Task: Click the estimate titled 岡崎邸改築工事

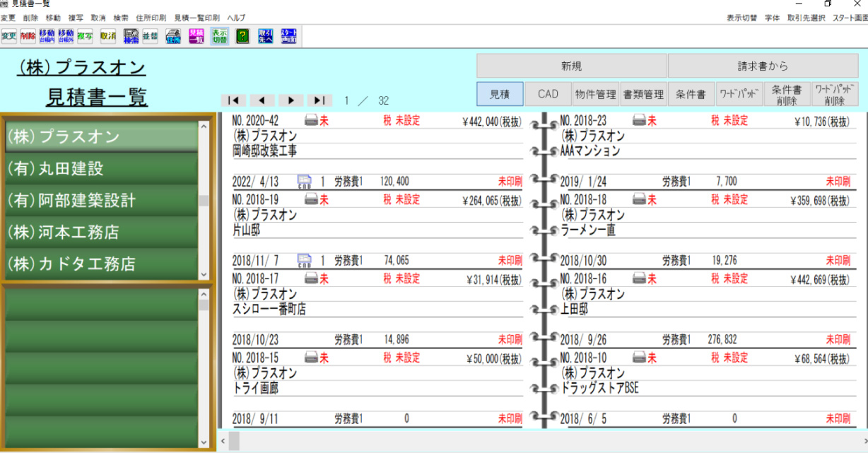Action: (x=265, y=151)
